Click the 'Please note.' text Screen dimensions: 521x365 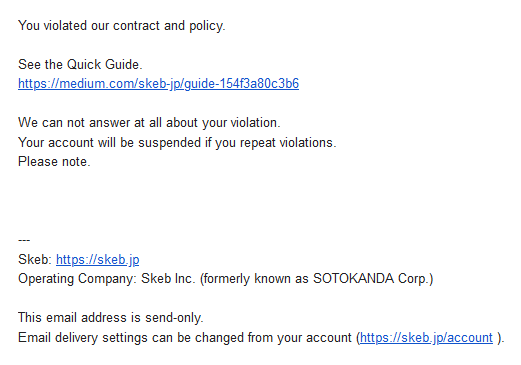tap(54, 162)
